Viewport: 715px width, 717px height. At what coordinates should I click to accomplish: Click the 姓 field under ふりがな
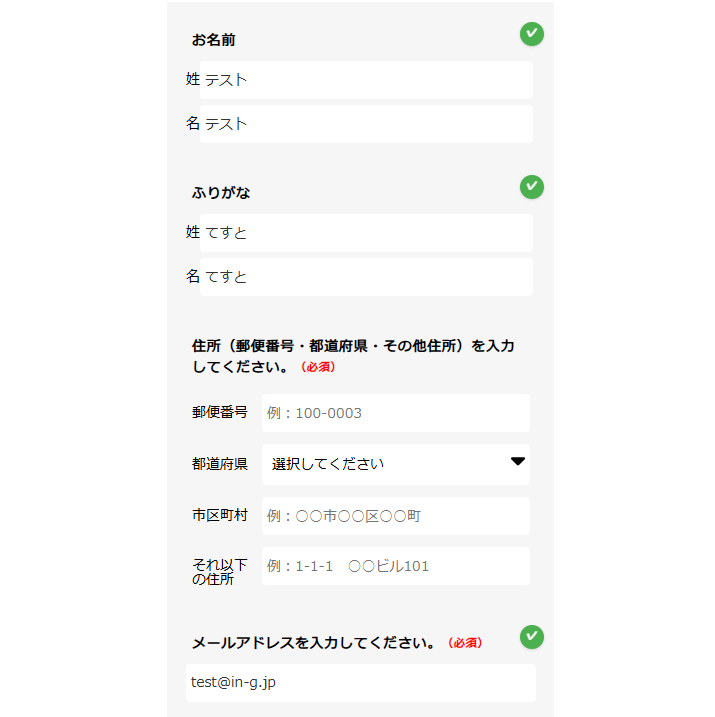click(366, 233)
